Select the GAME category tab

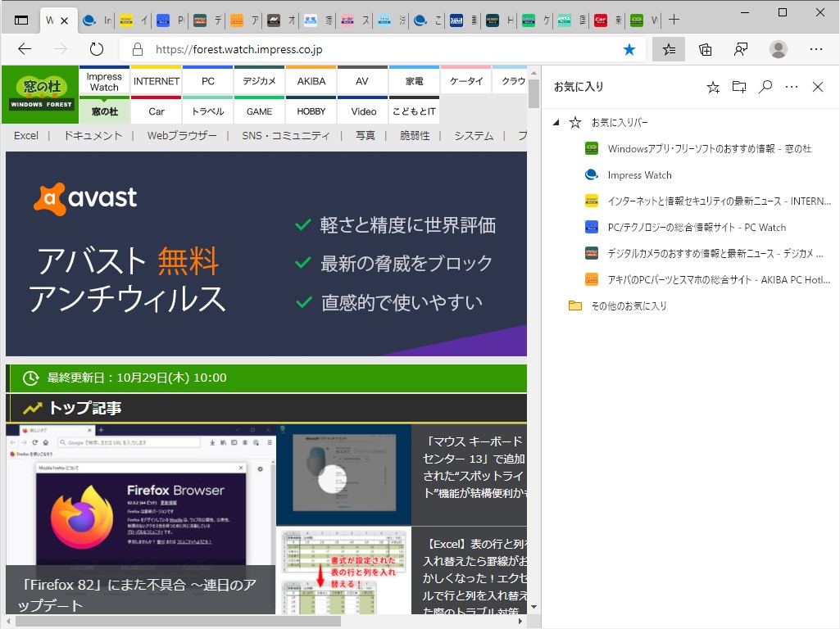point(259,111)
